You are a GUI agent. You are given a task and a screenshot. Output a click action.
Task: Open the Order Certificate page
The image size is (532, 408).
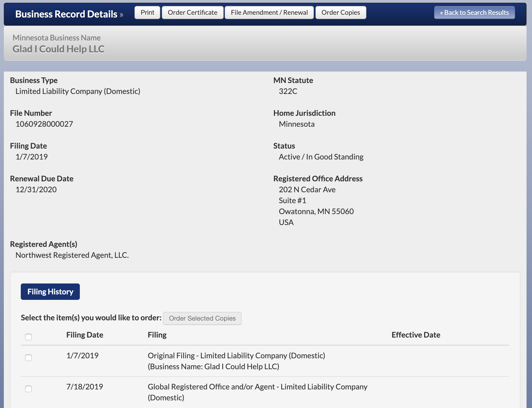192,13
